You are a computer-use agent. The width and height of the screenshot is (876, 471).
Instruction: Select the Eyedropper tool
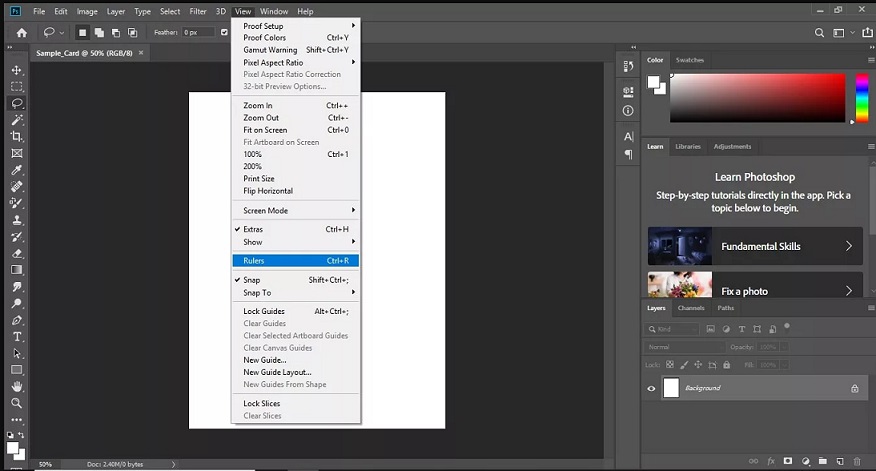17,170
